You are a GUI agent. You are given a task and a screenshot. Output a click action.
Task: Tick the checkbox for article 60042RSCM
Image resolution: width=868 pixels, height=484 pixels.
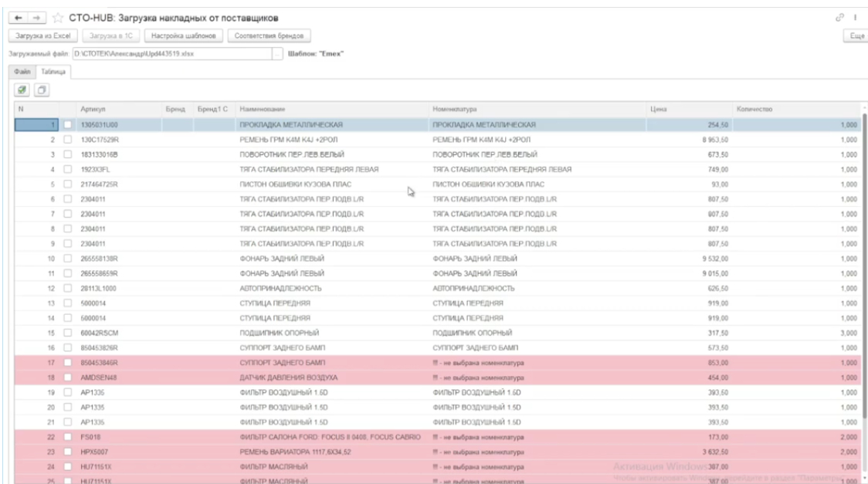pyautogui.click(x=67, y=333)
